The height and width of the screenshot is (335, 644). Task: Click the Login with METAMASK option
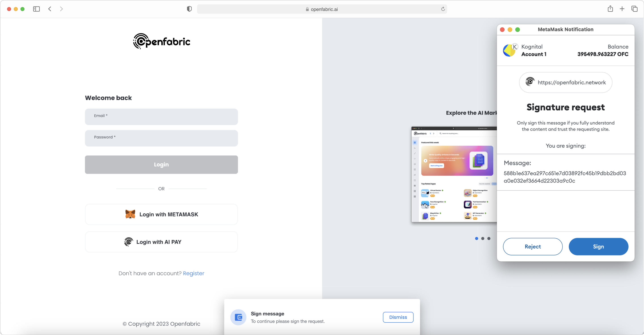tap(161, 214)
